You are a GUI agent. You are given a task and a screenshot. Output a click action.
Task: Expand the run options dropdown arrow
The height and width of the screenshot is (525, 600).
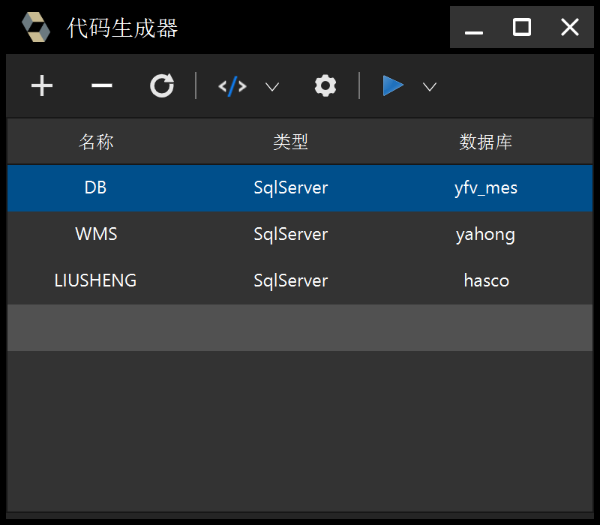coord(429,87)
